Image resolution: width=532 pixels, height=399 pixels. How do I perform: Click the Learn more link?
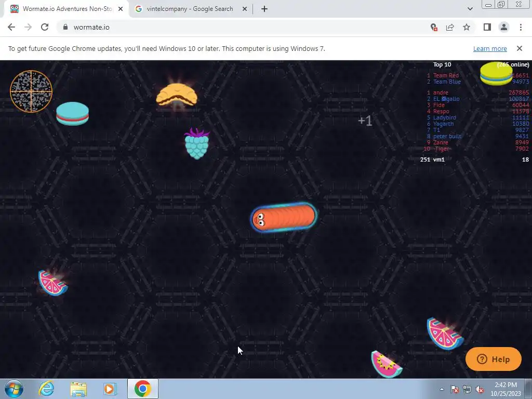click(x=490, y=48)
